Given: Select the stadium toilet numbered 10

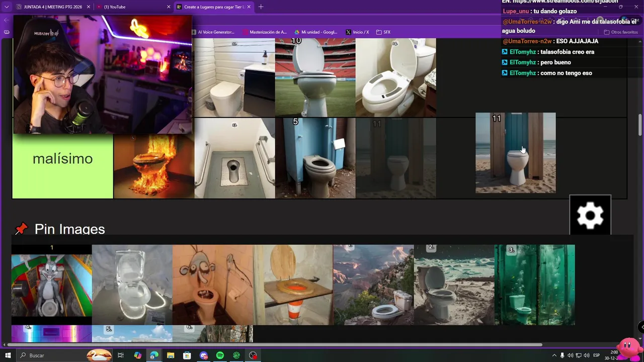Looking at the screenshot, I should coord(315,77).
